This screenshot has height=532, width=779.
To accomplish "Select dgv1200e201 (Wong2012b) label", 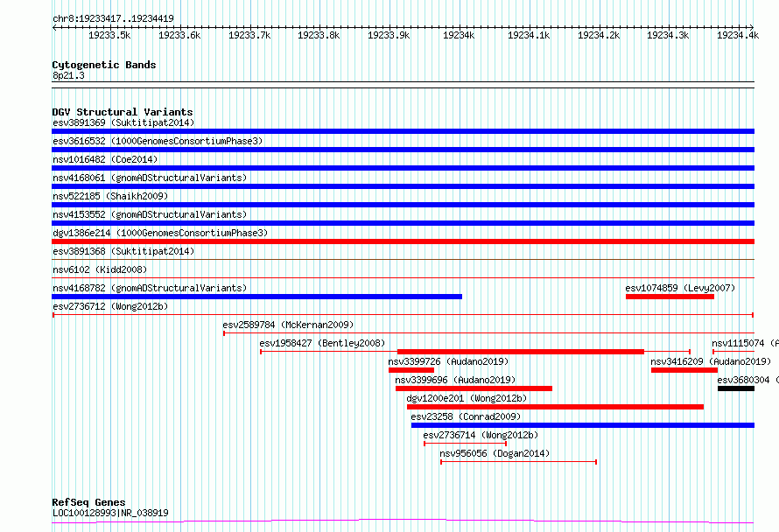I will [x=467, y=398].
